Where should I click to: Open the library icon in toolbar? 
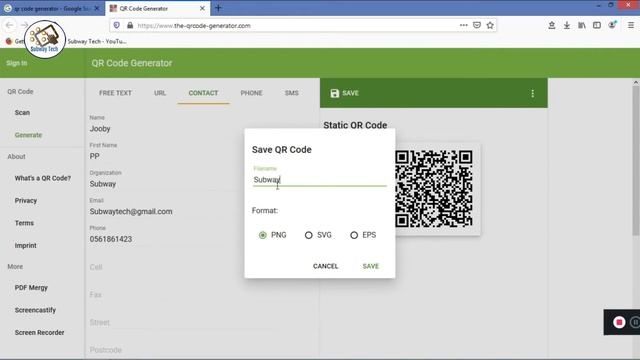pyautogui.click(x=582, y=25)
